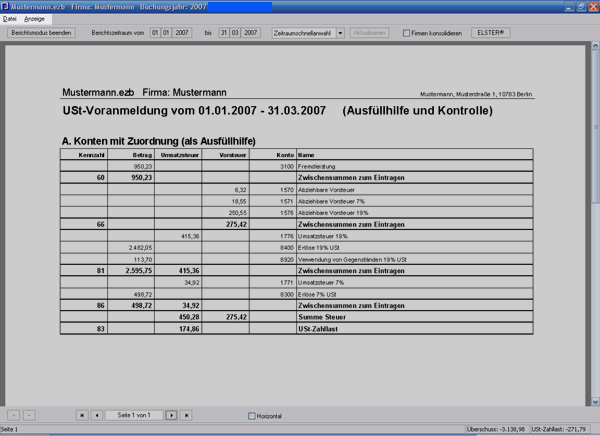The image size is (600, 436).
Task: Click the end date month field 03
Action: coord(235,33)
